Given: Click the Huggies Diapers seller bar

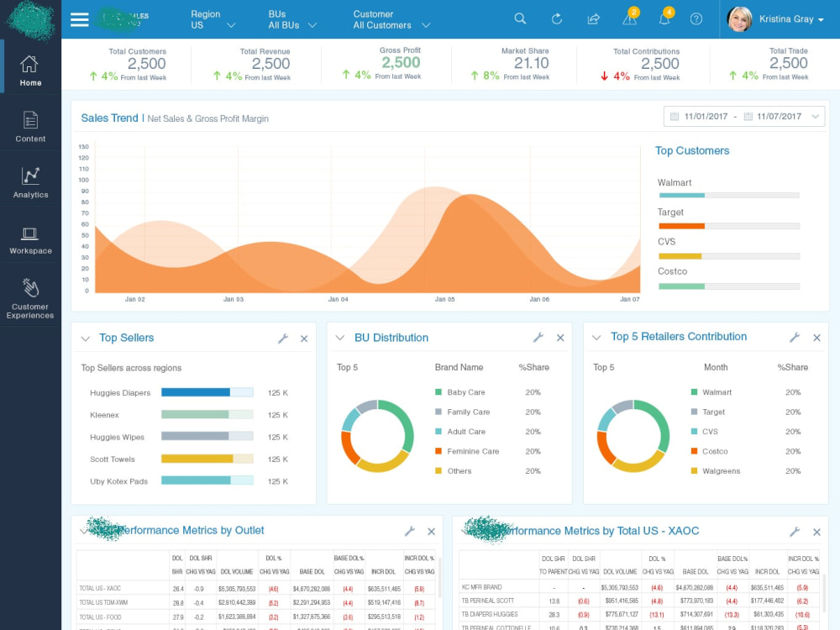Looking at the screenshot, I should 207,392.
